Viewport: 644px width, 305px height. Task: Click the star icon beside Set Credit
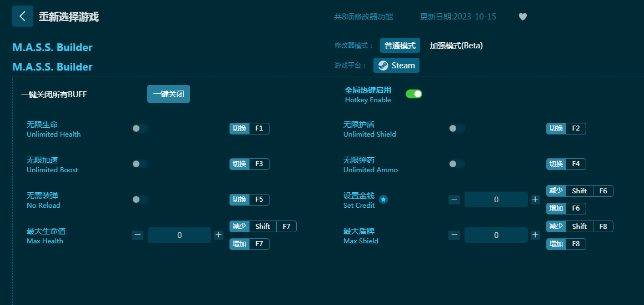(383, 199)
